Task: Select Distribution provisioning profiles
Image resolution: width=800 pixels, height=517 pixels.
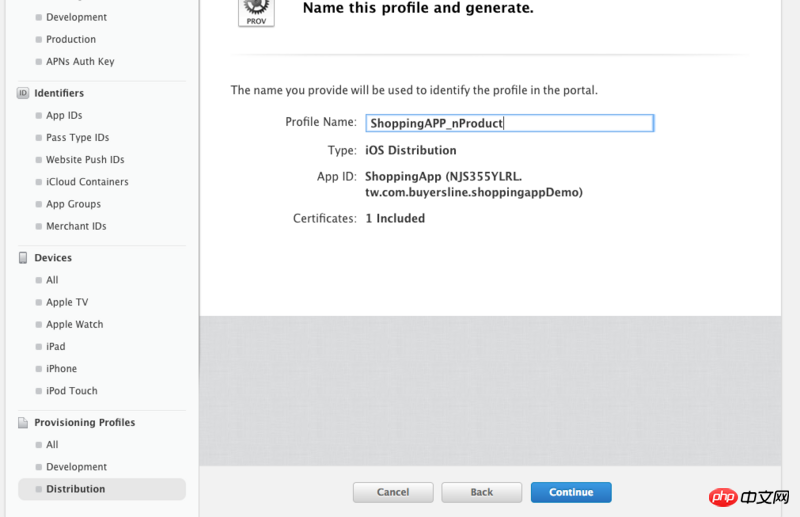Action: pos(102,489)
